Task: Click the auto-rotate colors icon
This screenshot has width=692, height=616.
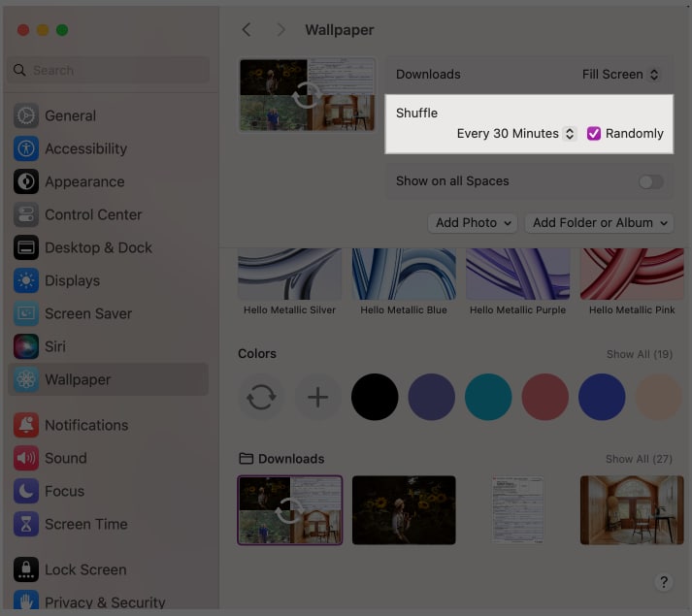Action: point(261,397)
